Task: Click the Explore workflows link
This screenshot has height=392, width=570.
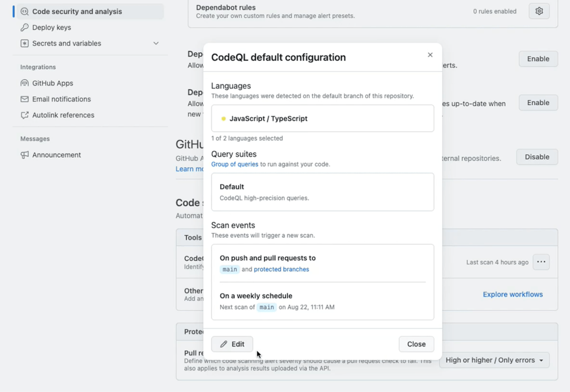Action: [x=513, y=294]
